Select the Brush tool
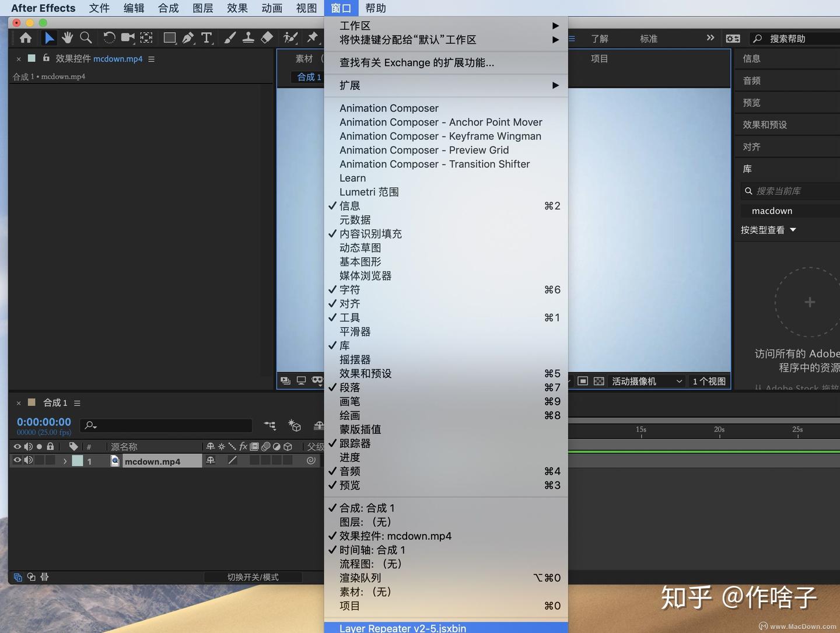The height and width of the screenshot is (633, 840). click(230, 37)
